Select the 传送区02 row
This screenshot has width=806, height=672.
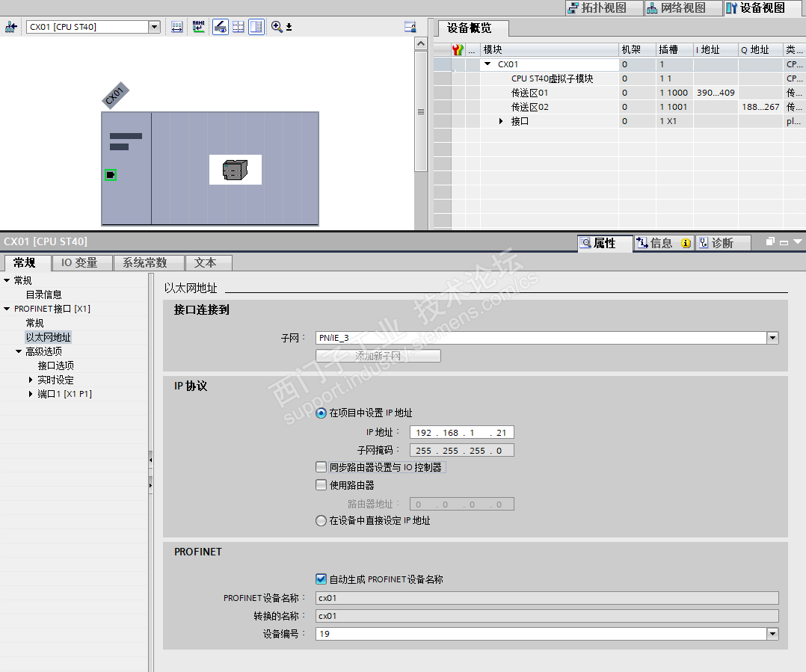click(619, 107)
